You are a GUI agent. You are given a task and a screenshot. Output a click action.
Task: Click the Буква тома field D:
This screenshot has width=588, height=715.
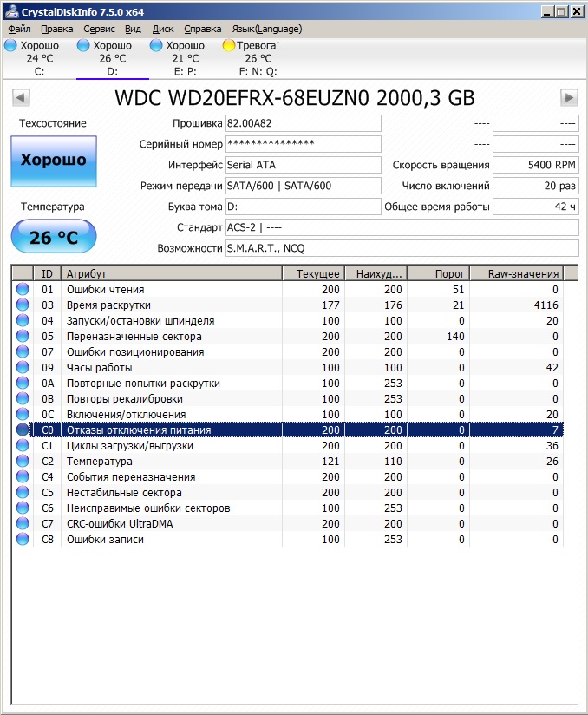304,207
